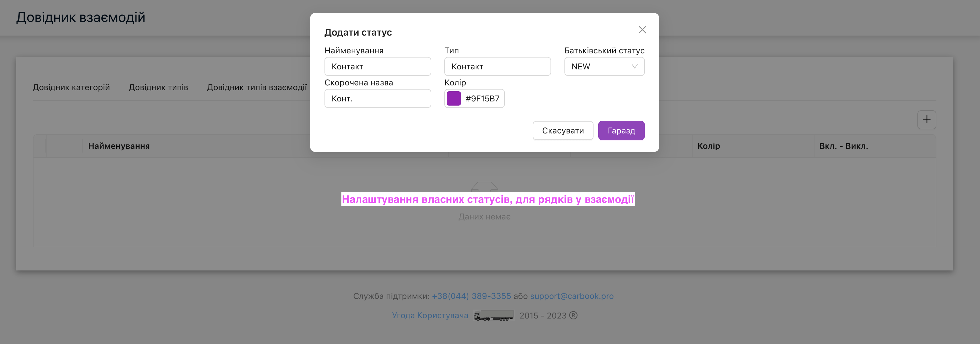Open the Батьківський статус dropdown chevron

point(634,67)
